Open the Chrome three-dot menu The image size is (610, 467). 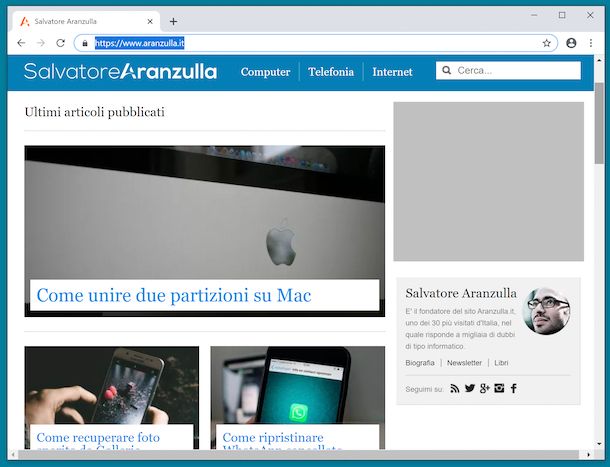coord(591,43)
